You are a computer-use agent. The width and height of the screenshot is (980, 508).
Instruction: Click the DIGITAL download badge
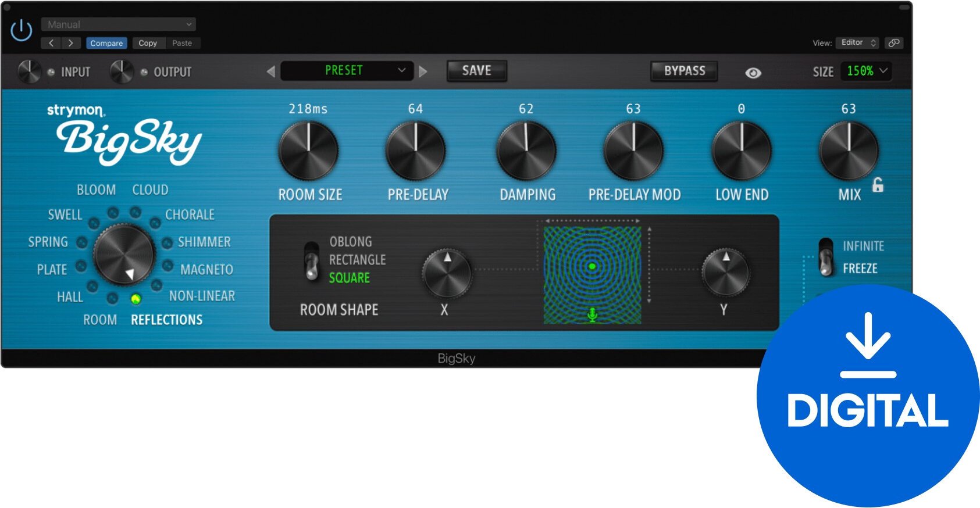pos(868,396)
